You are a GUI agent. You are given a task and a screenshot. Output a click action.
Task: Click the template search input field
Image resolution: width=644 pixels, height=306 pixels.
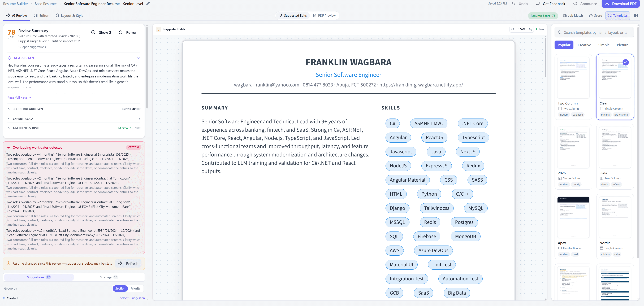[x=594, y=32]
